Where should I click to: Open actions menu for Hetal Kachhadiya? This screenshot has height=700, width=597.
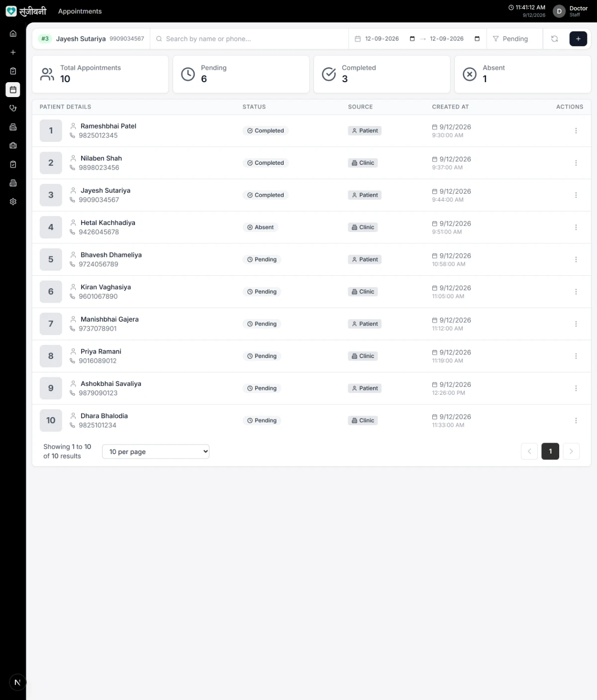click(x=576, y=228)
